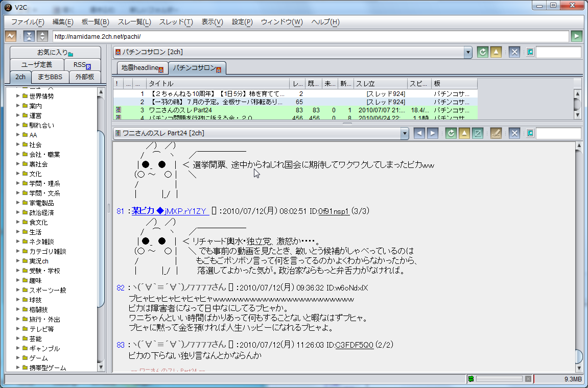Expand the ギャンブル category folder
Viewport: 588px width, 388px height.
click(19, 348)
